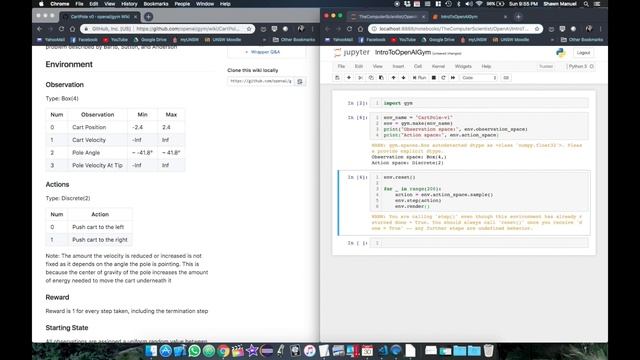640x360 pixels.
Task: Open Jupyter Help menu
Action: coord(486,66)
